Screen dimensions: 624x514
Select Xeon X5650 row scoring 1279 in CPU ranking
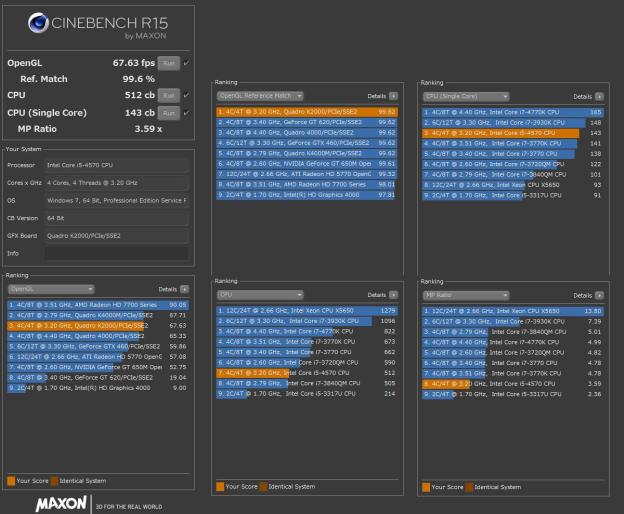[307, 310]
